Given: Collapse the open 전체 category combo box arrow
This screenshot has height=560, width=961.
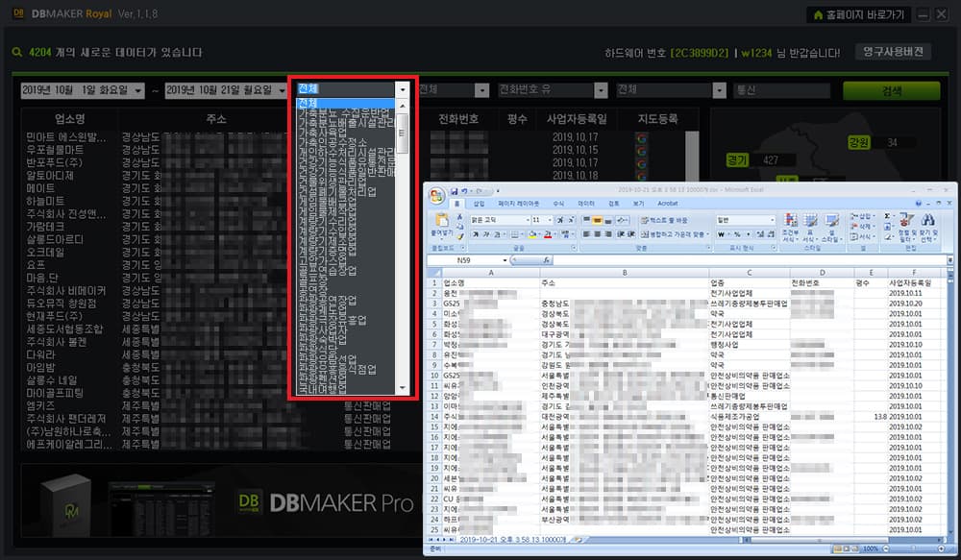Looking at the screenshot, I should click(402, 89).
